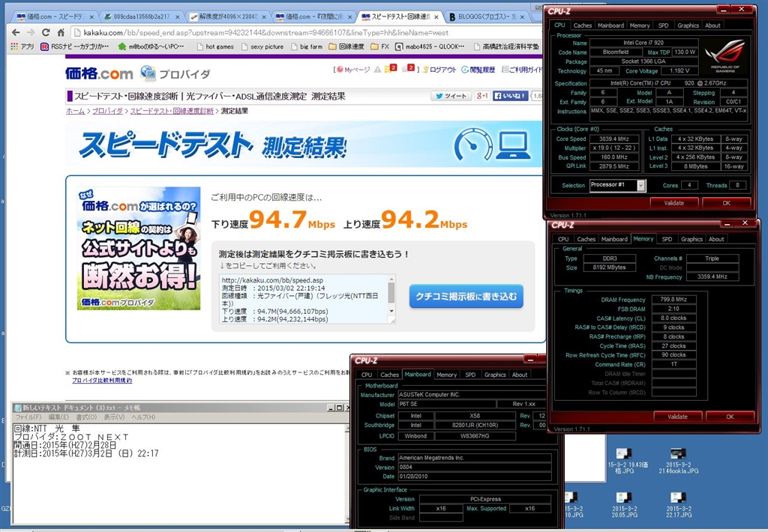Image resolution: width=768 pixels, height=532 pixels.
Task: Open the 回線速度 bookmark folder
Action: click(346, 46)
